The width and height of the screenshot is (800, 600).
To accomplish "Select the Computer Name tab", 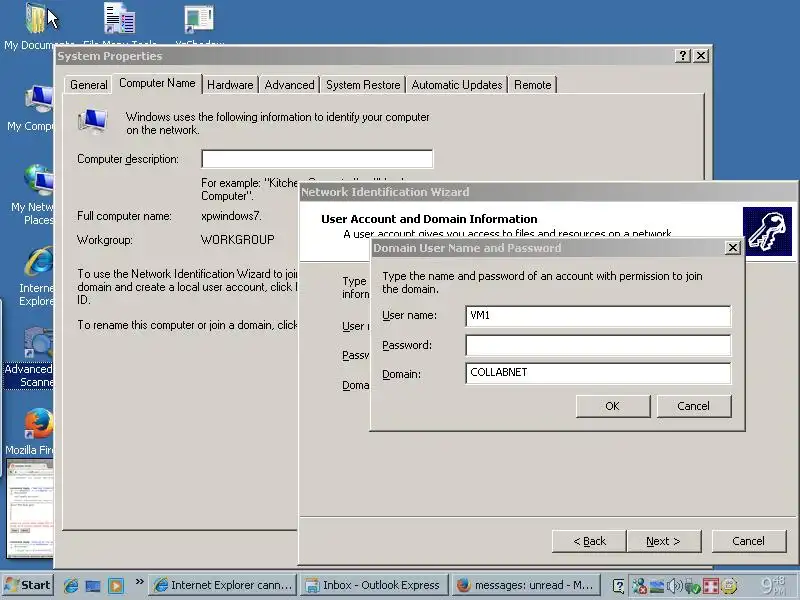I will [157, 83].
